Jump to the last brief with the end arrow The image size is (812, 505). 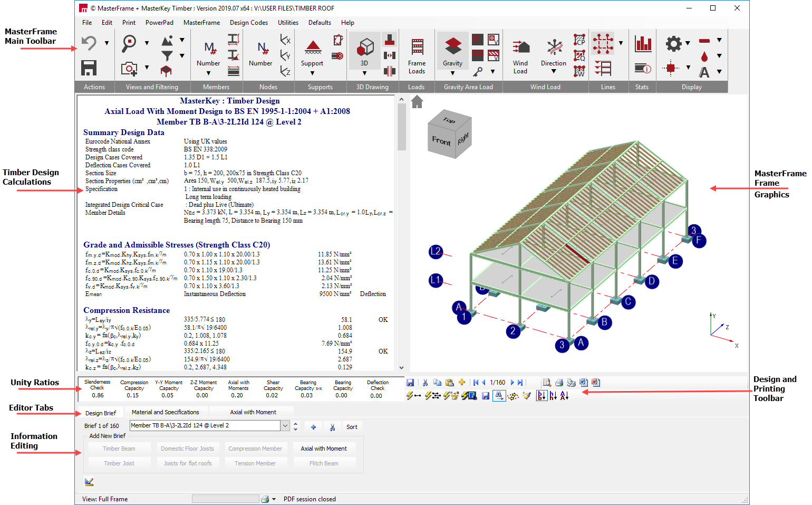coord(520,383)
